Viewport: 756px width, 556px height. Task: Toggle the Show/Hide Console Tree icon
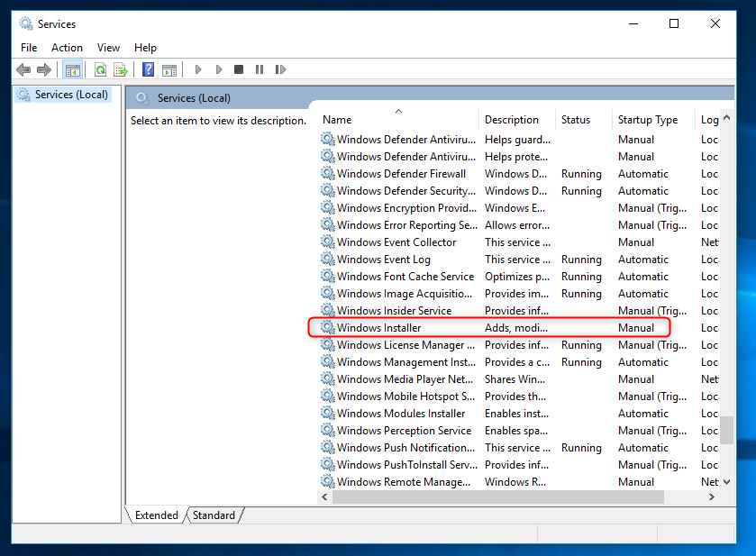click(x=72, y=69)
